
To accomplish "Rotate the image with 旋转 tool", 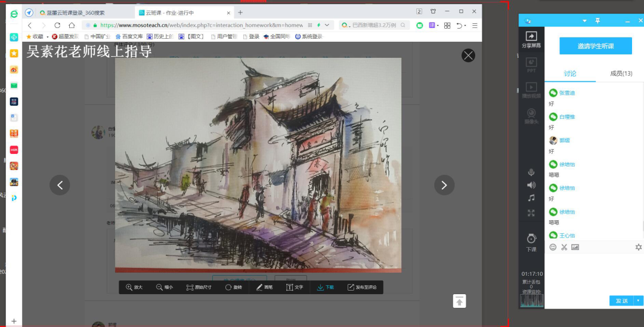I will click(x=233, y=287).
